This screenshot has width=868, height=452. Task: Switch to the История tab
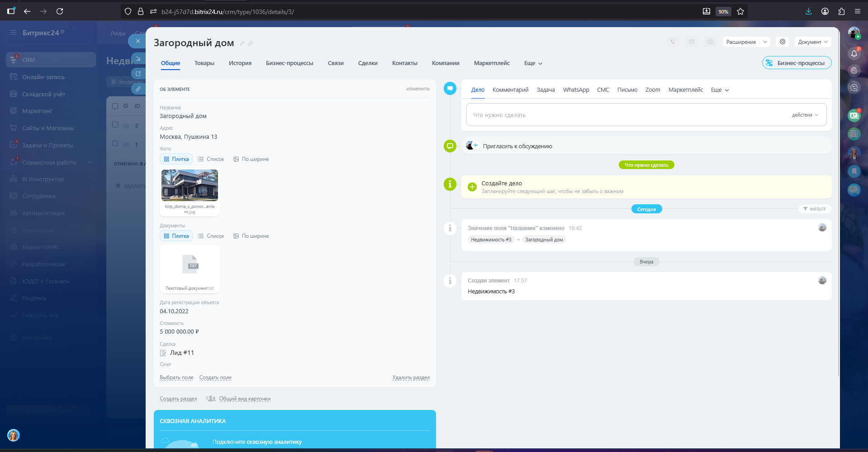240,63
